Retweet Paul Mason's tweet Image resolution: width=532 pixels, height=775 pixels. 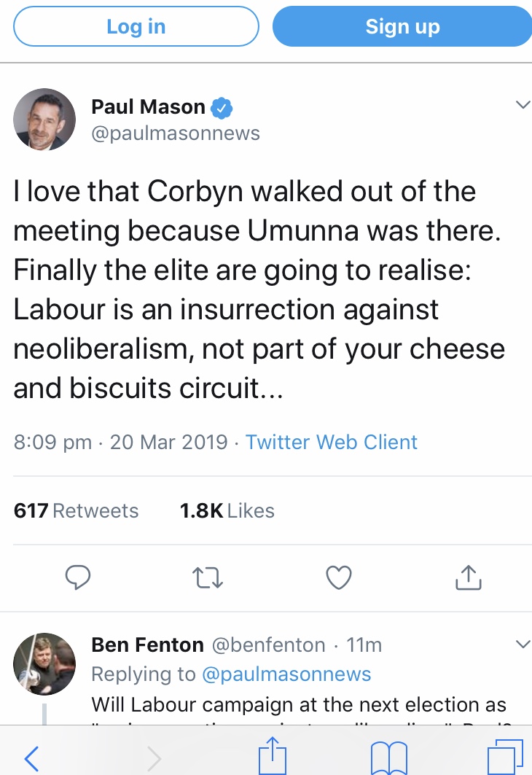click(x=208, y=577)
